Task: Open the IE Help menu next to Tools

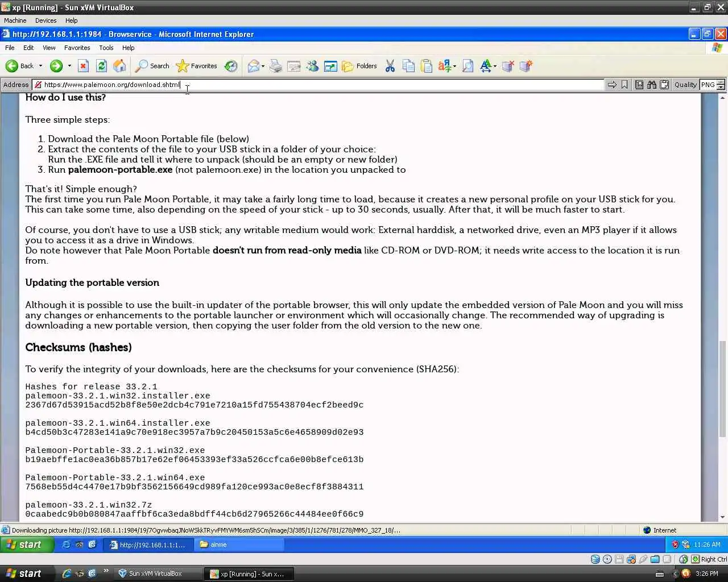Action: (129, 48)
